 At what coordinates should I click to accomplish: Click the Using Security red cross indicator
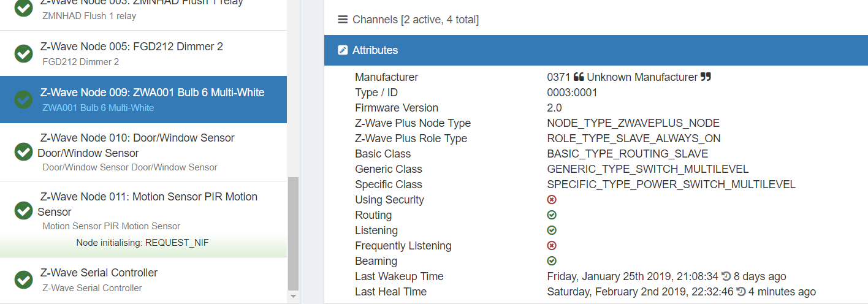(552, 200)
